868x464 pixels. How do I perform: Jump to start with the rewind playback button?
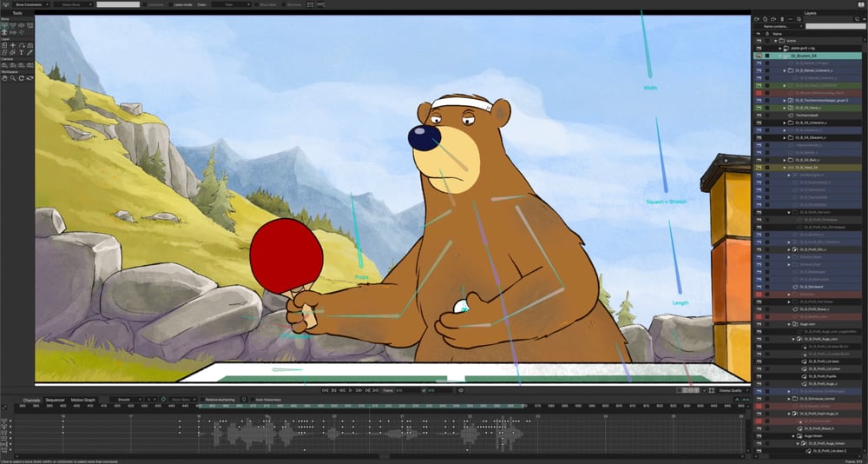(325, 390)
